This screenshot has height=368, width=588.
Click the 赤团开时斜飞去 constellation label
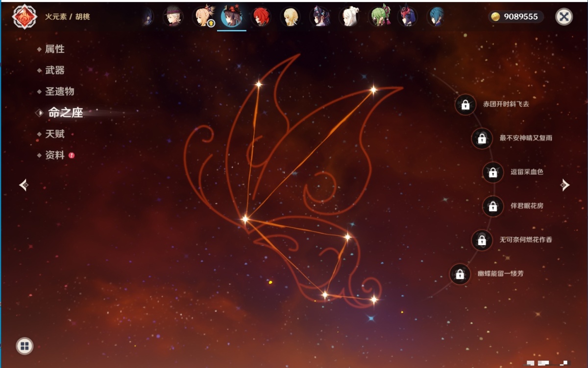coord(506,104)
